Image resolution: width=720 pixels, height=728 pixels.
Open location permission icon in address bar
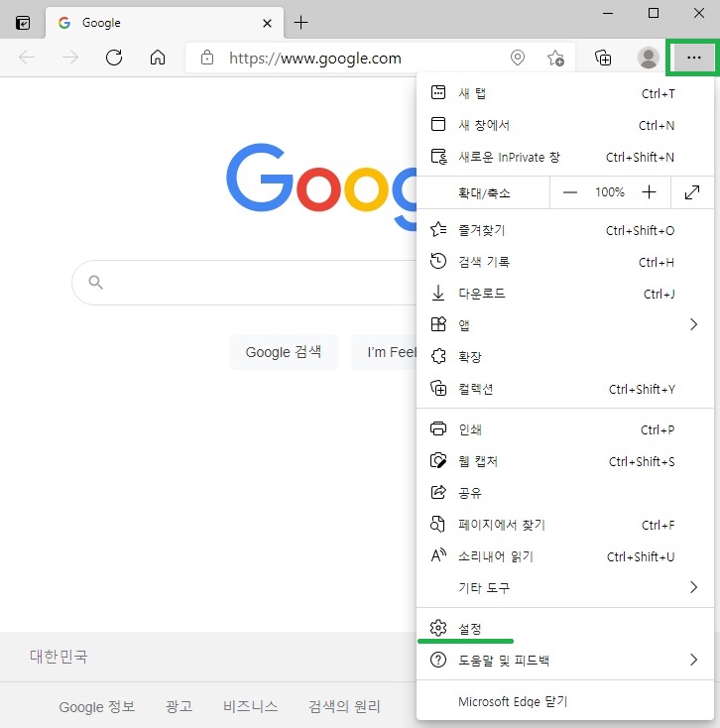517,59
